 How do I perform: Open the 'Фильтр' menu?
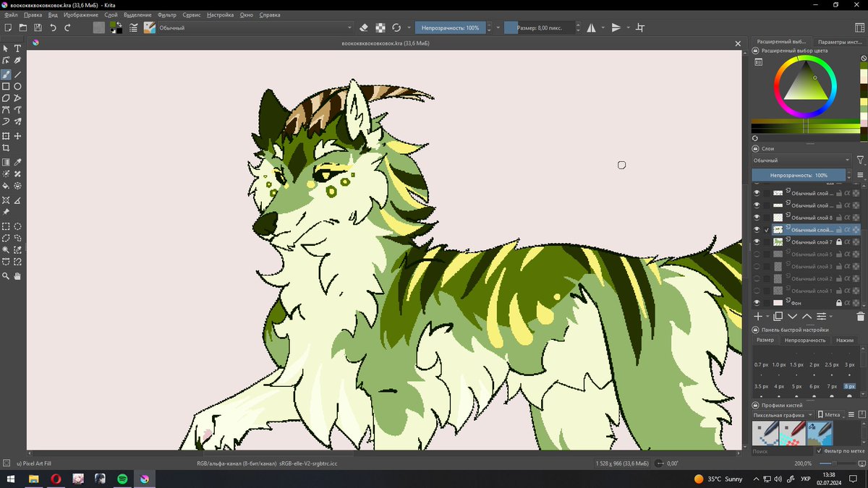[x=166, y=14]
